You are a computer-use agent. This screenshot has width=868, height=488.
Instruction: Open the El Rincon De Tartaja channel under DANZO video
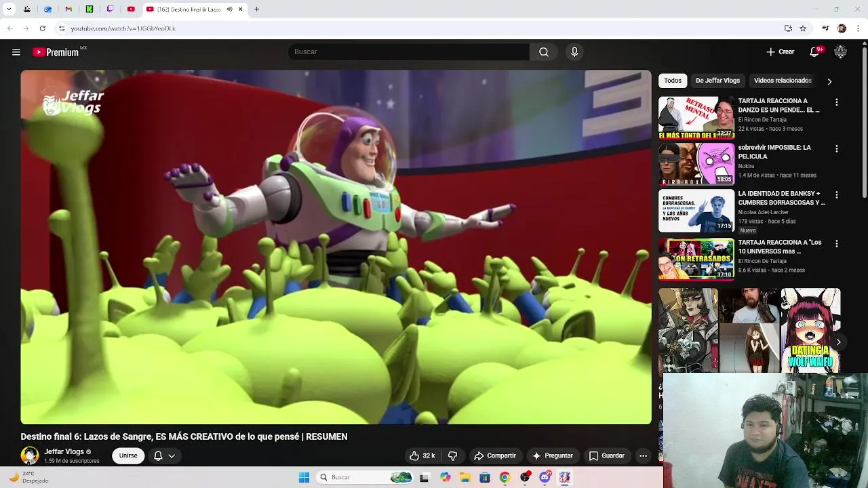762,120
